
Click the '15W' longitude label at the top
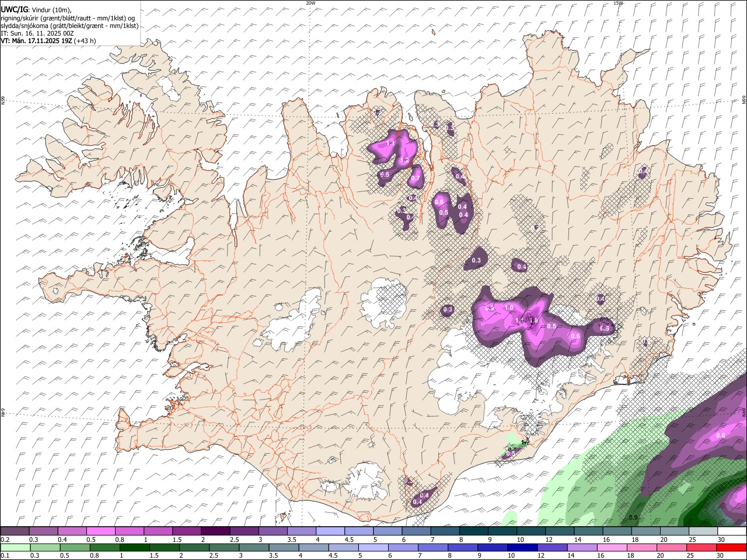click(x=618, y=3)
